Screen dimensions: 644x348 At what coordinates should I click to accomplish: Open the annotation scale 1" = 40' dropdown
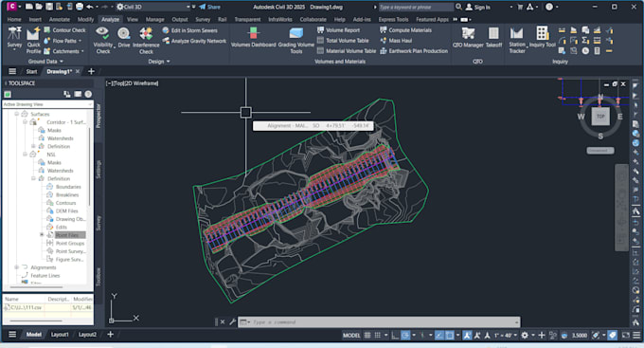click(x=506, y=336)
